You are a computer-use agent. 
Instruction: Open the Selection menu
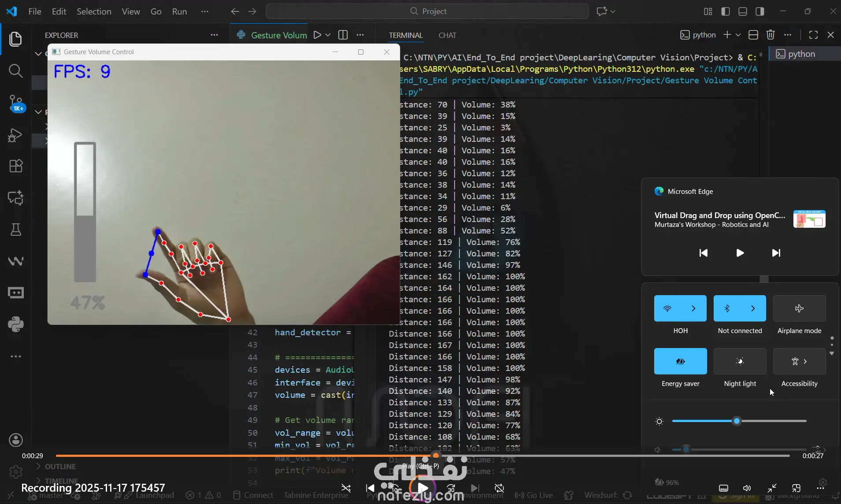(94, 11)
